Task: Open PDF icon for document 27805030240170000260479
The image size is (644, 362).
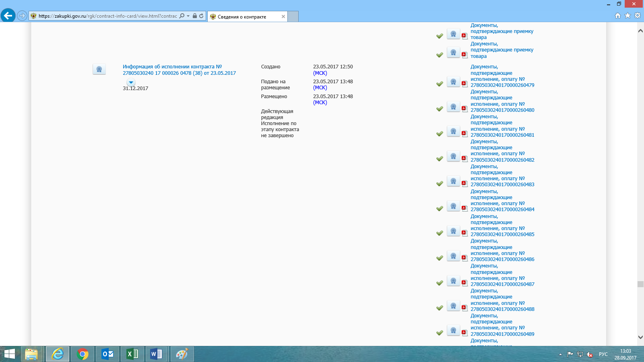Action: pyautogui.click(x=464, y=84)
